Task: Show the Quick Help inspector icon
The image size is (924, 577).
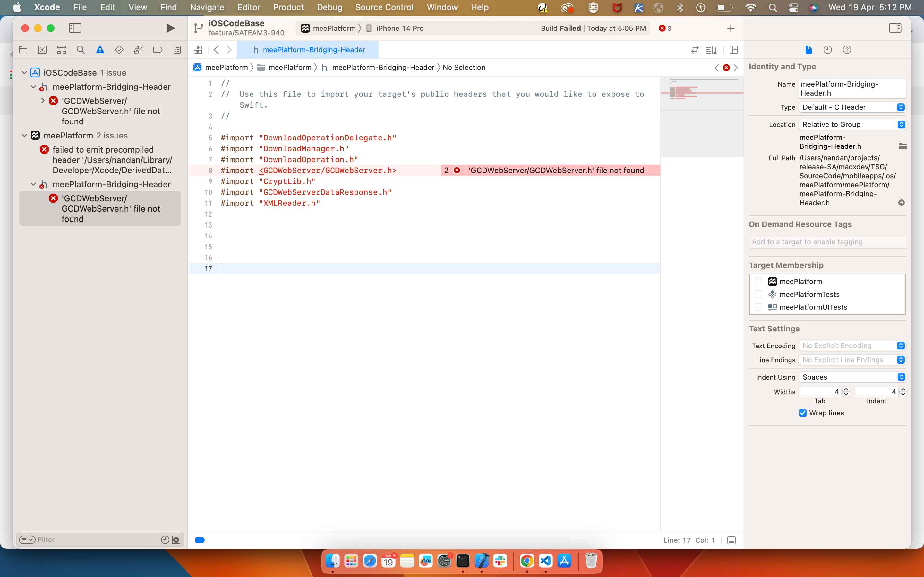Action: click(x=846, y=50)
